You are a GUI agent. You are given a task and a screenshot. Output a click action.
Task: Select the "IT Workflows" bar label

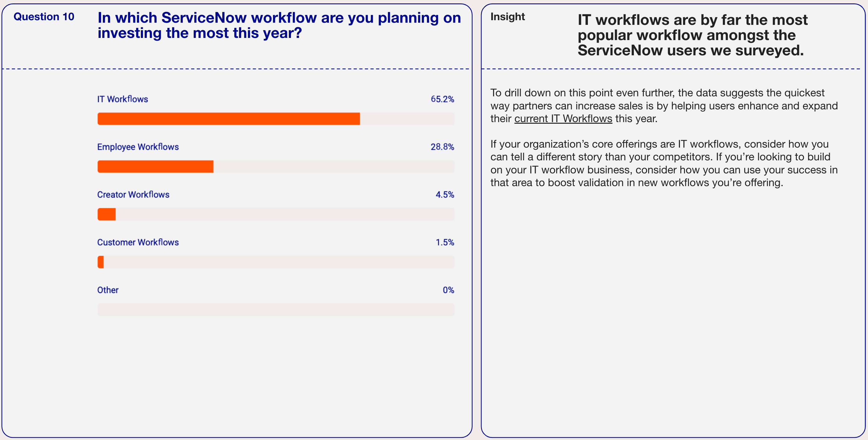(123, 99)
